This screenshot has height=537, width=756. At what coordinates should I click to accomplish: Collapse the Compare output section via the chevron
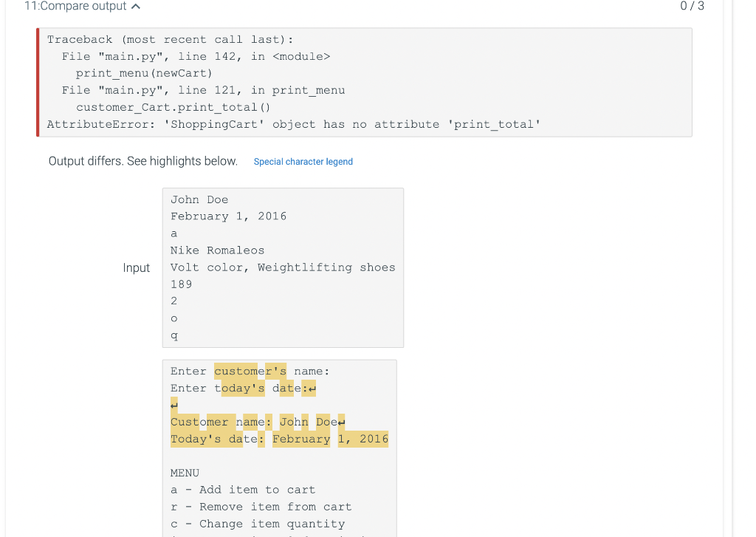pos(136,6)
